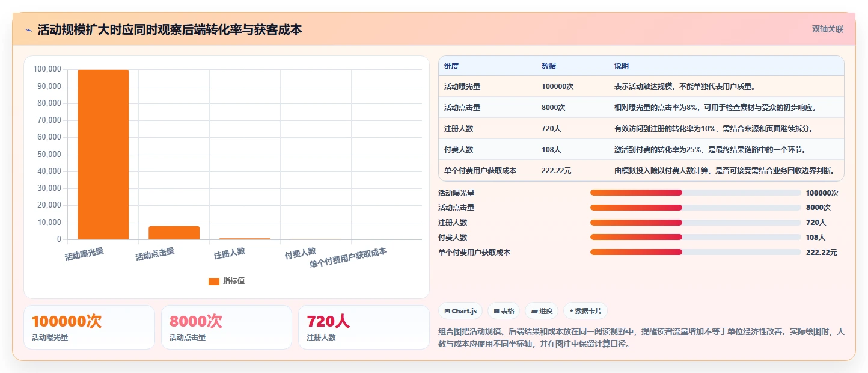868x373 pixels.
Task: Click the 单个付费用户获取成本 progress bar
Action: coord(695,252)
